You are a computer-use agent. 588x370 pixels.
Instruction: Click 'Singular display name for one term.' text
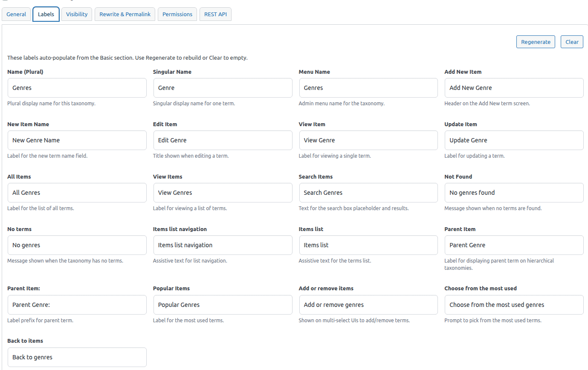[194, 104]
